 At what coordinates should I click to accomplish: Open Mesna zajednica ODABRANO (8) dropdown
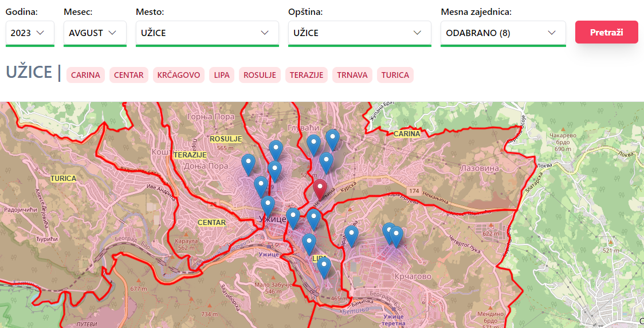pos(502,33)
